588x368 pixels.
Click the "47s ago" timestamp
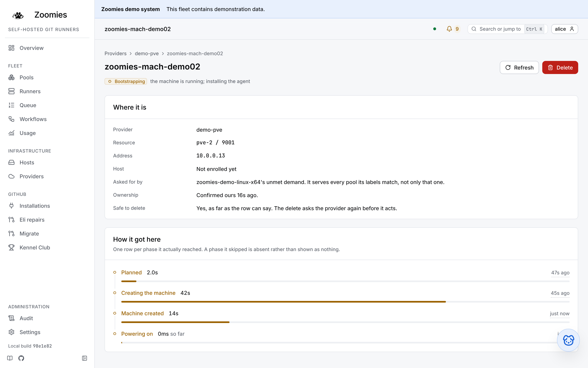[560, 273]
